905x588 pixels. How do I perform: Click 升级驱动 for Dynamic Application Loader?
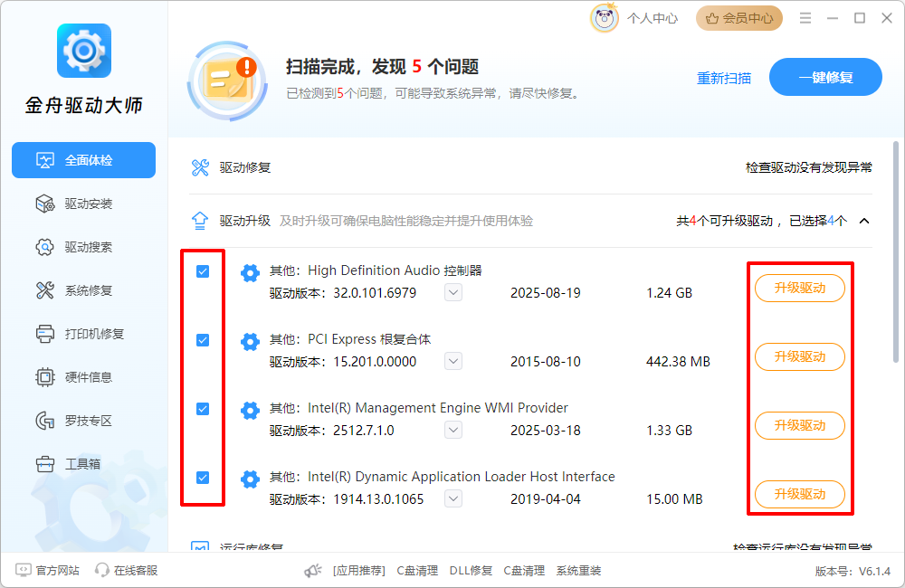[800, 494]
